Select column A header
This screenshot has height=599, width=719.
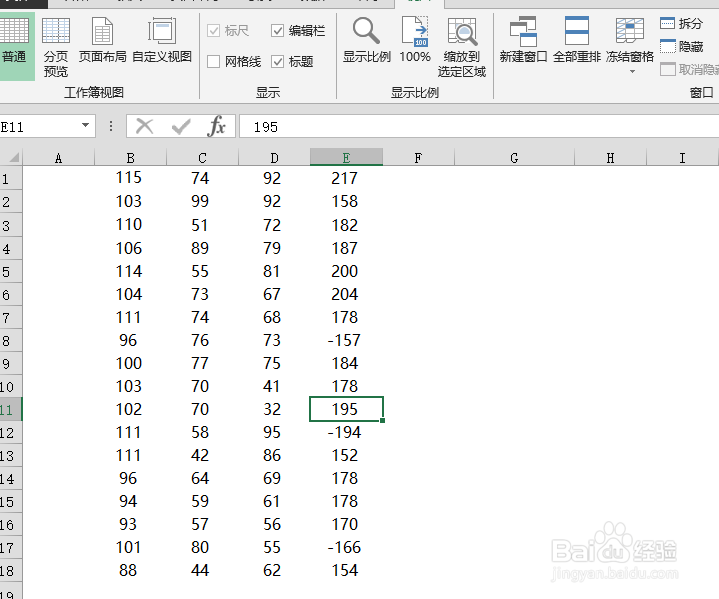pyautogui.click(x=58, y=158)
